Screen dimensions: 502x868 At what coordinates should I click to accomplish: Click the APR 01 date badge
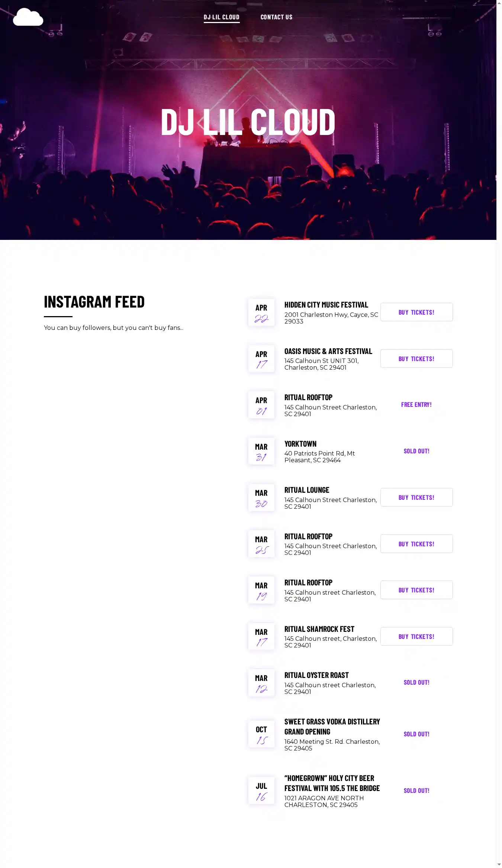(x=261, y=405)
